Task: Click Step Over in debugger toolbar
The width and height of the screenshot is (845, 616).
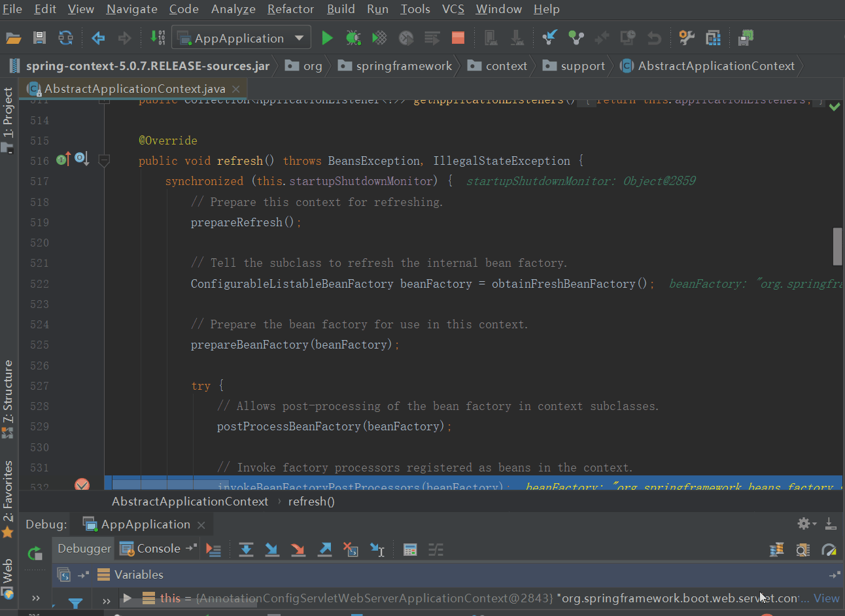Action: [x=246, y=549]
